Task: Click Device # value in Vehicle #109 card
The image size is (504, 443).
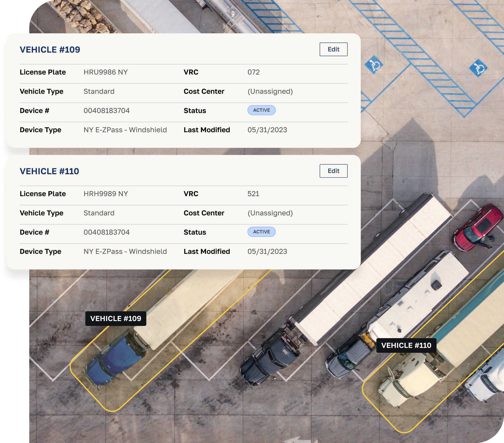Action: click(x=106, y=111)
